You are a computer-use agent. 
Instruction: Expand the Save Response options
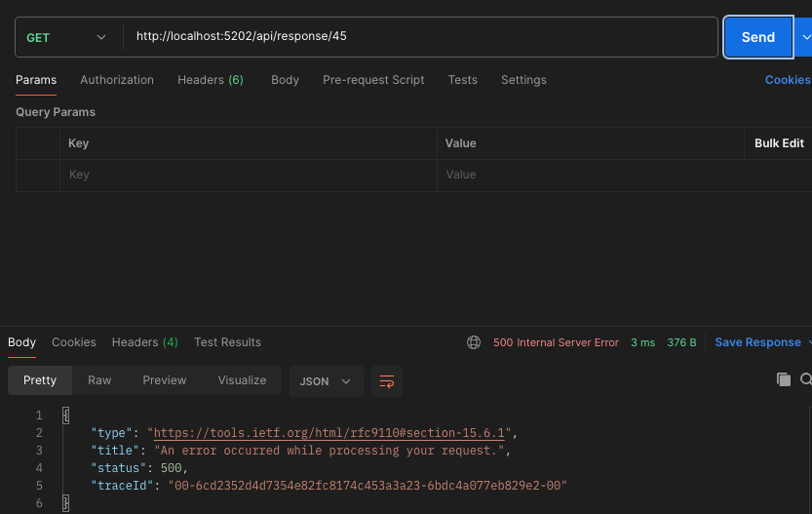point(808,342)
